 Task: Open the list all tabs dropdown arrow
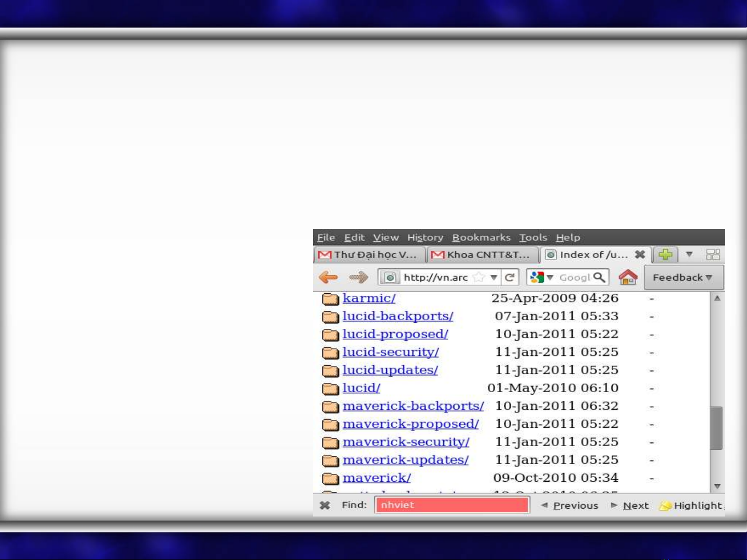click(689, 254)
